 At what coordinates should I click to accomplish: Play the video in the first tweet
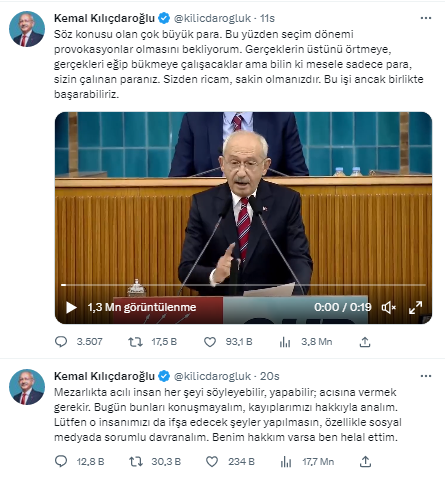[x=71, y=307]
